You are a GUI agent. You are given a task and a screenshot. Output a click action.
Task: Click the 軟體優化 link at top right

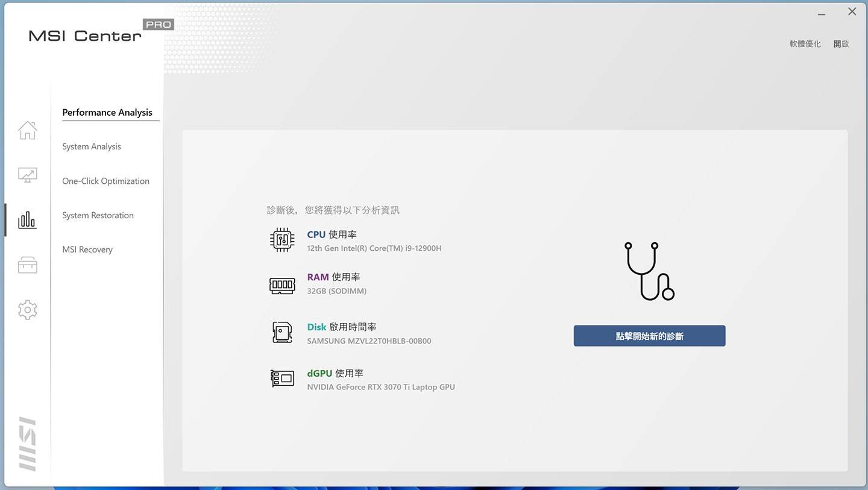[805, 44]
